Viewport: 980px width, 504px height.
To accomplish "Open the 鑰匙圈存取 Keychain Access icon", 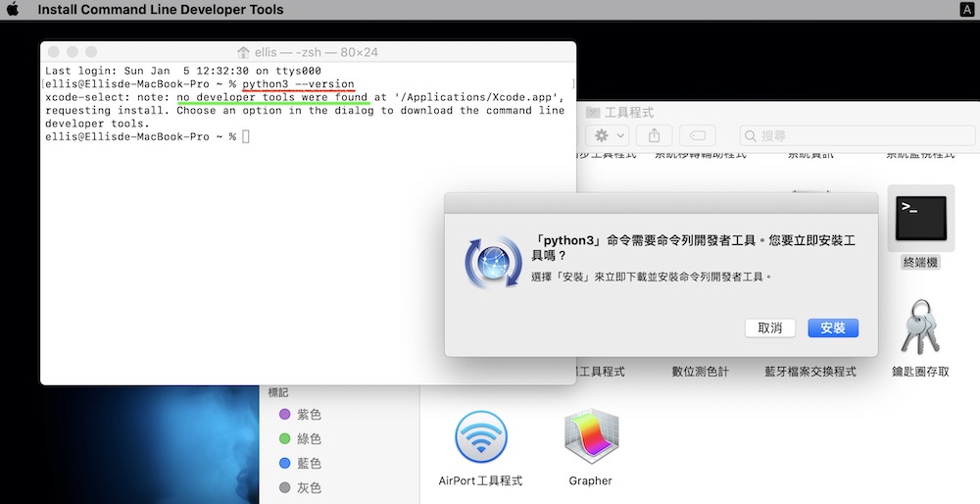I will pyautogui.click(x=920, y=328).
